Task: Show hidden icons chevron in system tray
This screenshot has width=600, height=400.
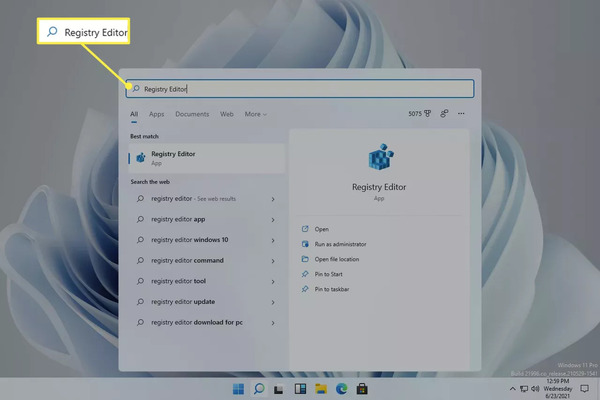Action: coord(512,389)
